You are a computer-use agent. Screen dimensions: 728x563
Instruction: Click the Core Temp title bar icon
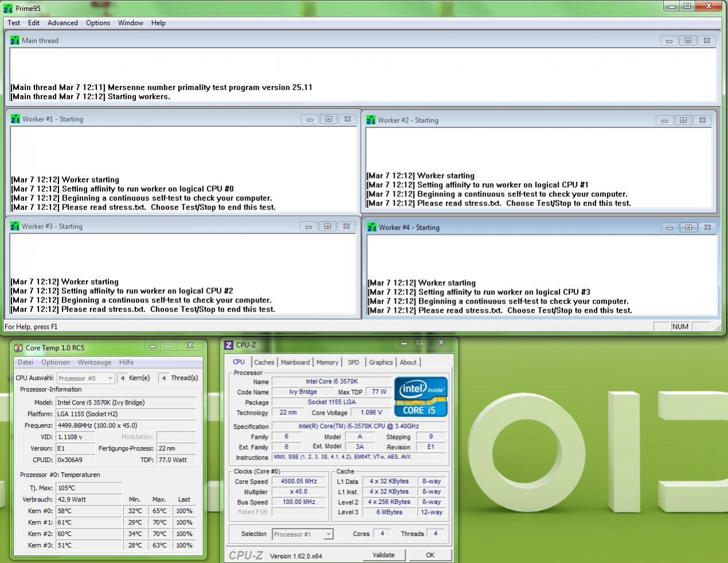click(18, 348)
